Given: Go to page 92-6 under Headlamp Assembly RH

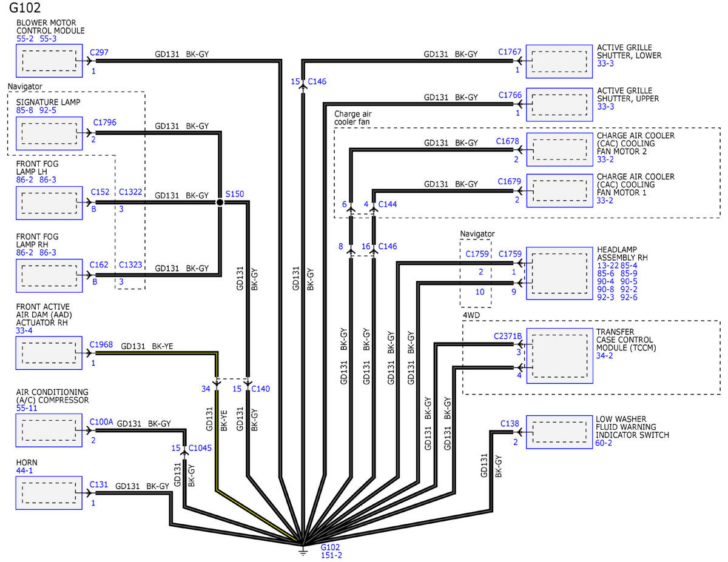Looking at the screenshot, I should pyautogui.click(x=630, y=297).
